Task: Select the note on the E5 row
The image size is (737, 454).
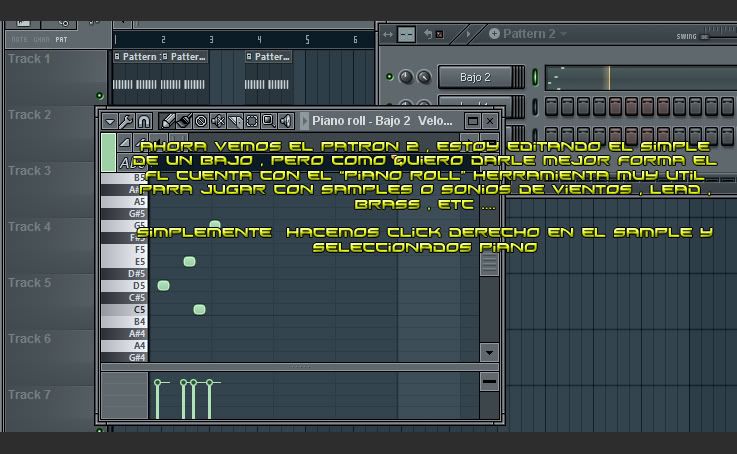Action: (x=189, y=261)
